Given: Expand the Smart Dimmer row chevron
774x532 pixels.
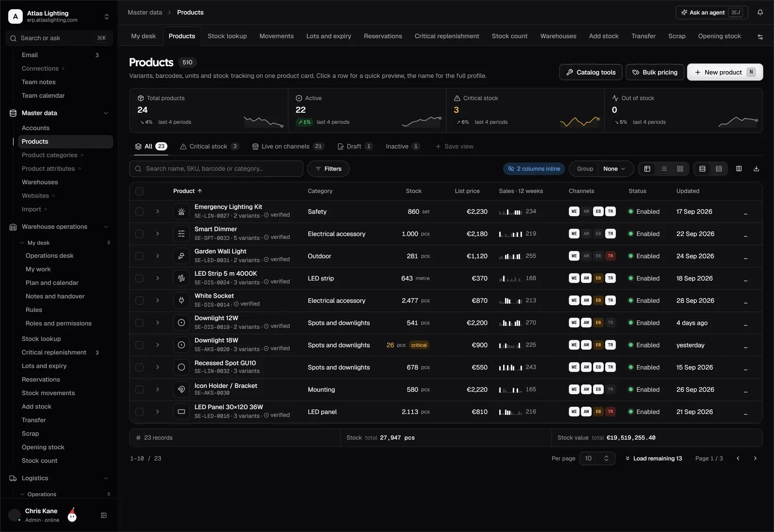Looking at the screenshot, I should pyautogui.click(x=157, y=234).
